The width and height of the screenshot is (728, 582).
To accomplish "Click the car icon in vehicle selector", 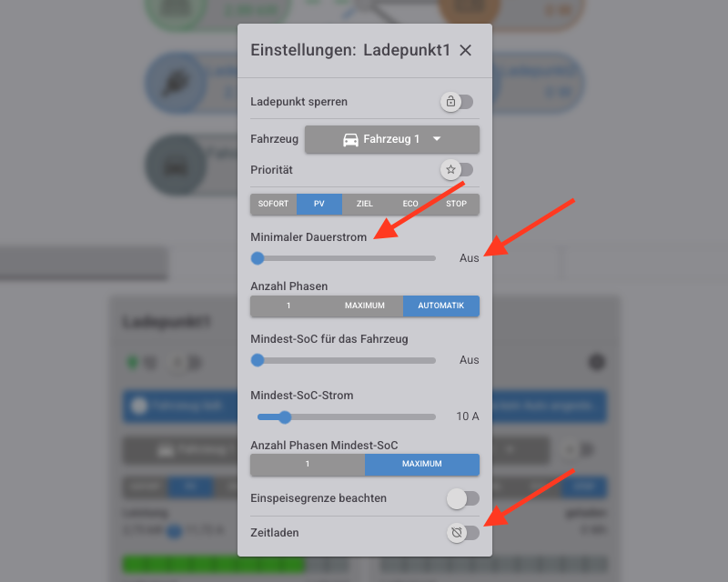I will click(350, 139).
